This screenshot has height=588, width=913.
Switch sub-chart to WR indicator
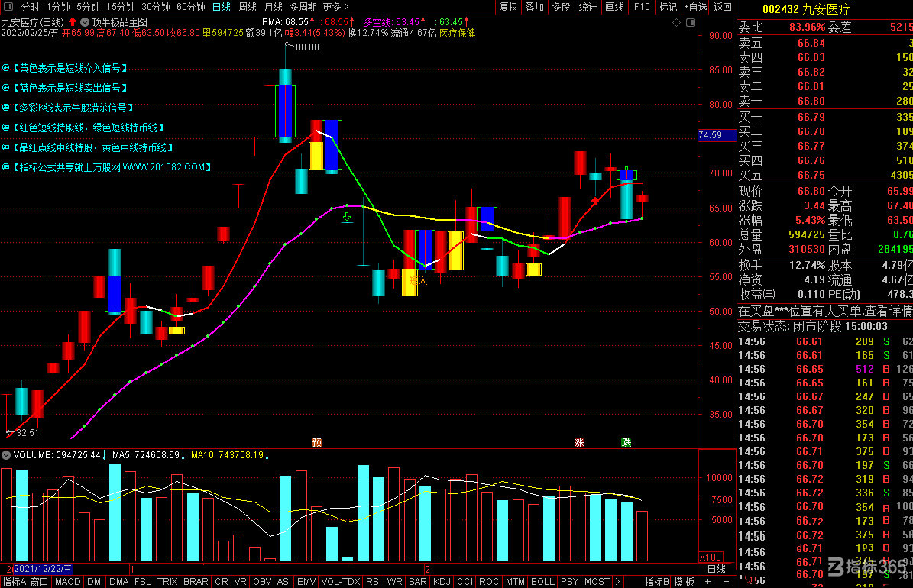pos(394,582)
